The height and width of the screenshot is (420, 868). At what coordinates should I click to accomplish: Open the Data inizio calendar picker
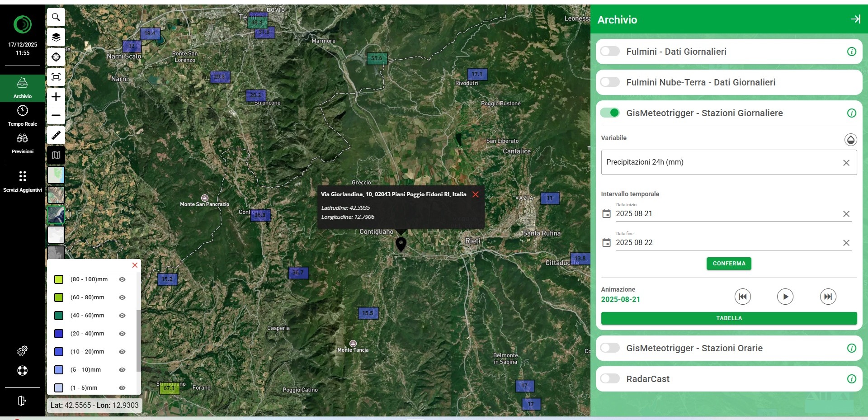click(x=606, y=214)
